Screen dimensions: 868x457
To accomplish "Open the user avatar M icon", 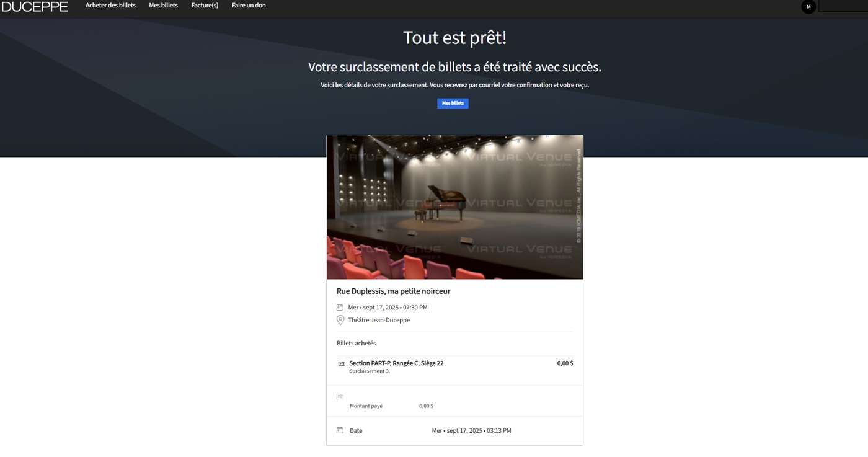I will pos(808,7).
